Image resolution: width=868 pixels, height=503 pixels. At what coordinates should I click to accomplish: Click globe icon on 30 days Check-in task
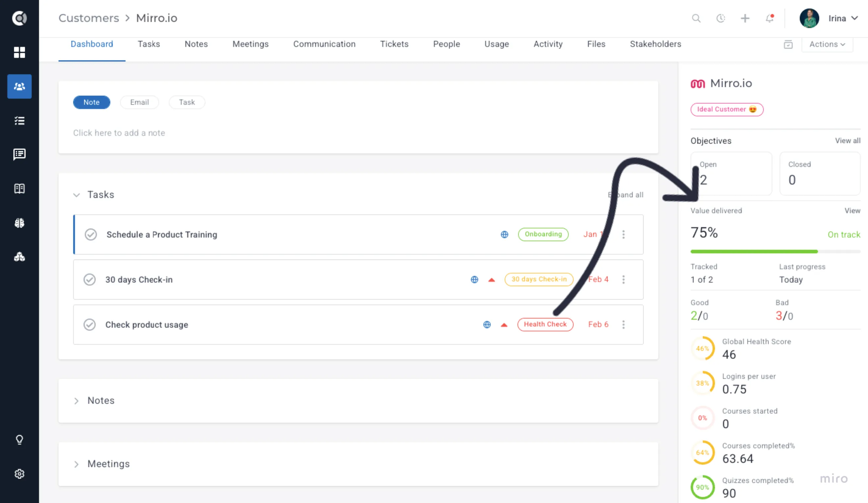[474, 279]
